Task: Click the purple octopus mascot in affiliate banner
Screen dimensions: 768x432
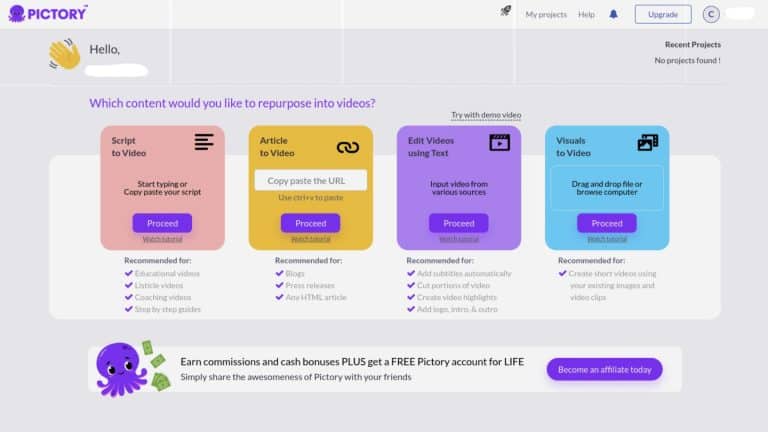Action: point(121,369)
